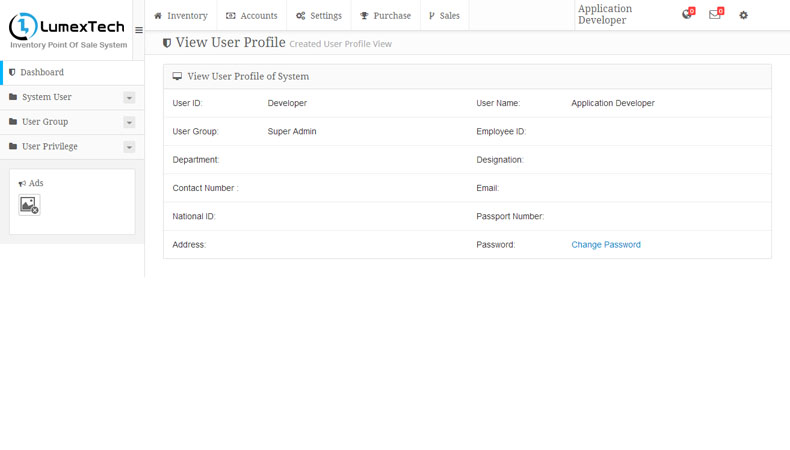790x450 pixels.
Task: Open the Accounts menu
Action: coord(252,15)
